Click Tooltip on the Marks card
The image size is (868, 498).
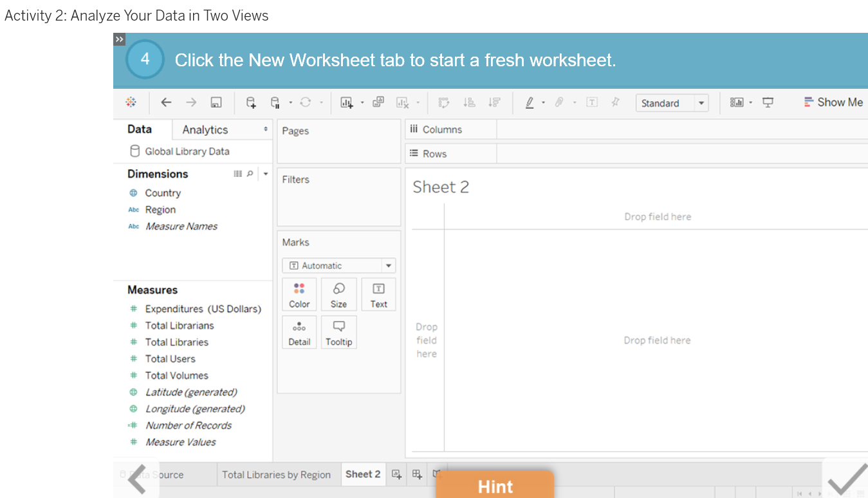click(x=338, y=332)
